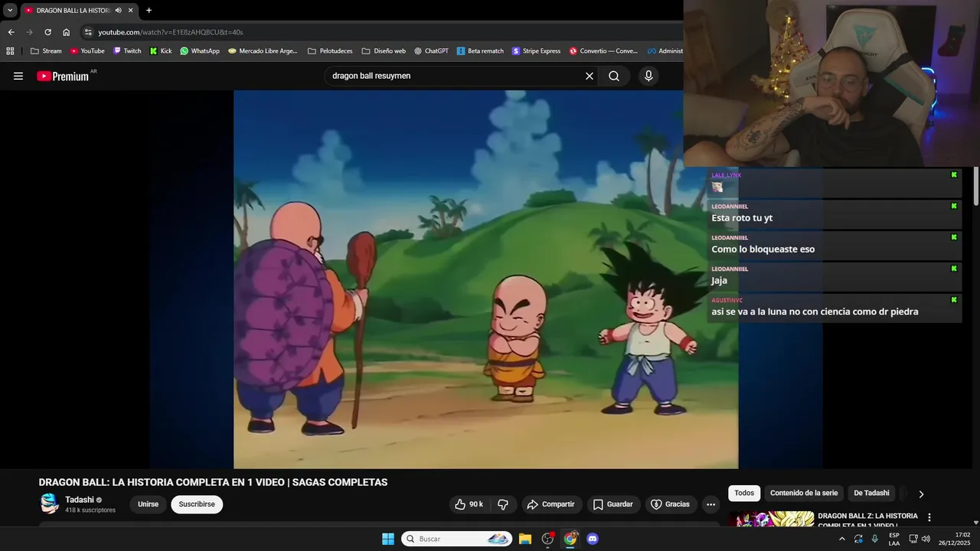Open the Tadashi channel name link

[x=80, y=500]
